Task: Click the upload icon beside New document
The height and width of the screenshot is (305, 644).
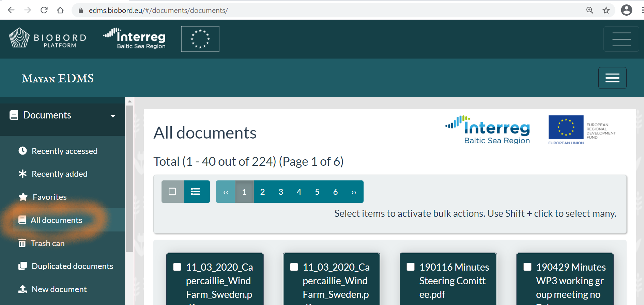Action: coord(22,289)
